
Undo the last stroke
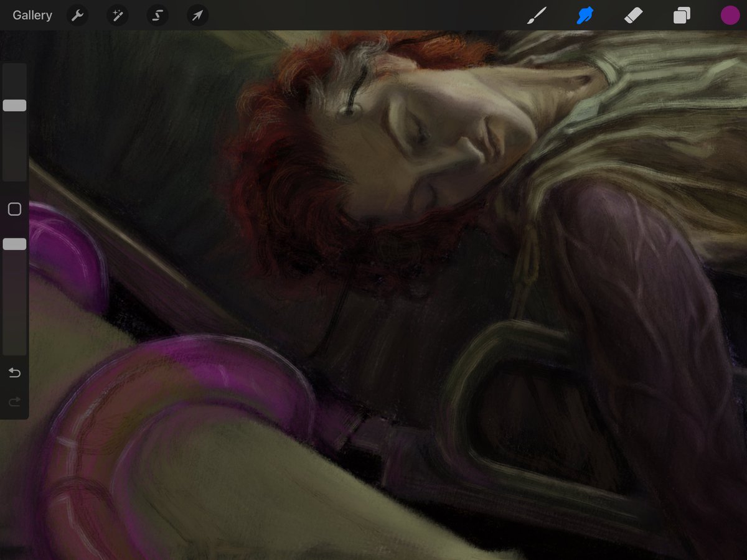point(14,373)
